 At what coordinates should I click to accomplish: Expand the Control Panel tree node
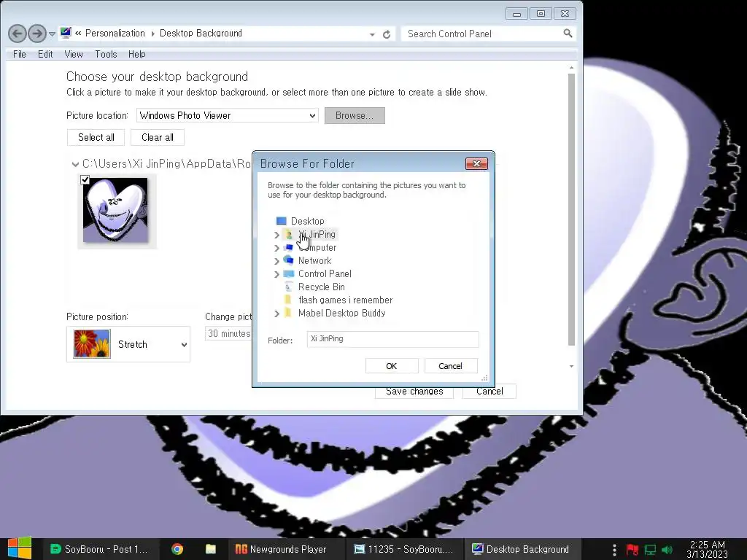276,274
